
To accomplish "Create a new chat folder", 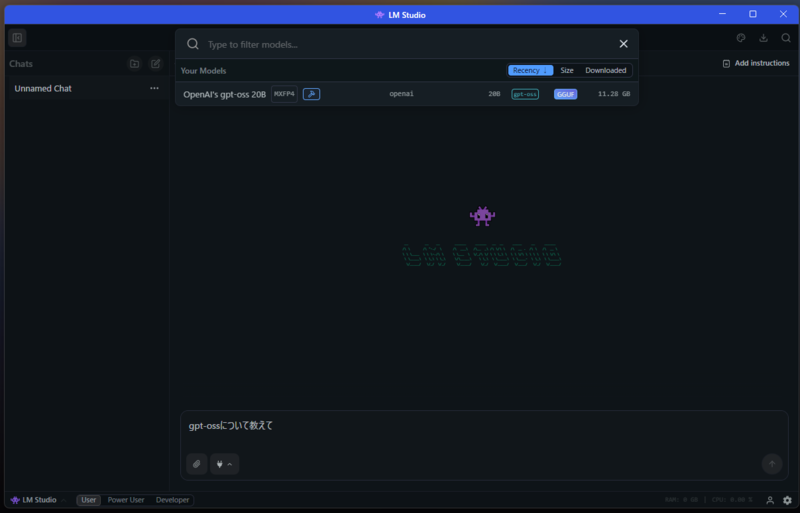I will 134,64.
